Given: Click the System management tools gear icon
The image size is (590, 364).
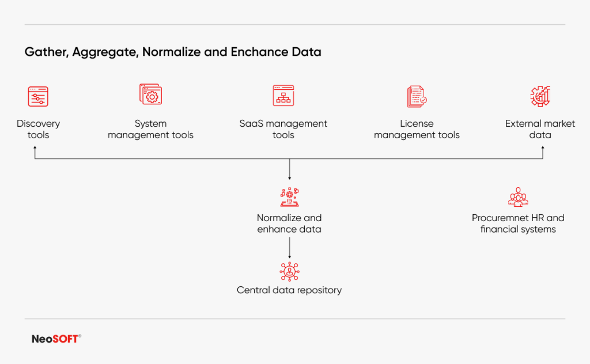Looking at the screenshot, I should coord(150,94).
